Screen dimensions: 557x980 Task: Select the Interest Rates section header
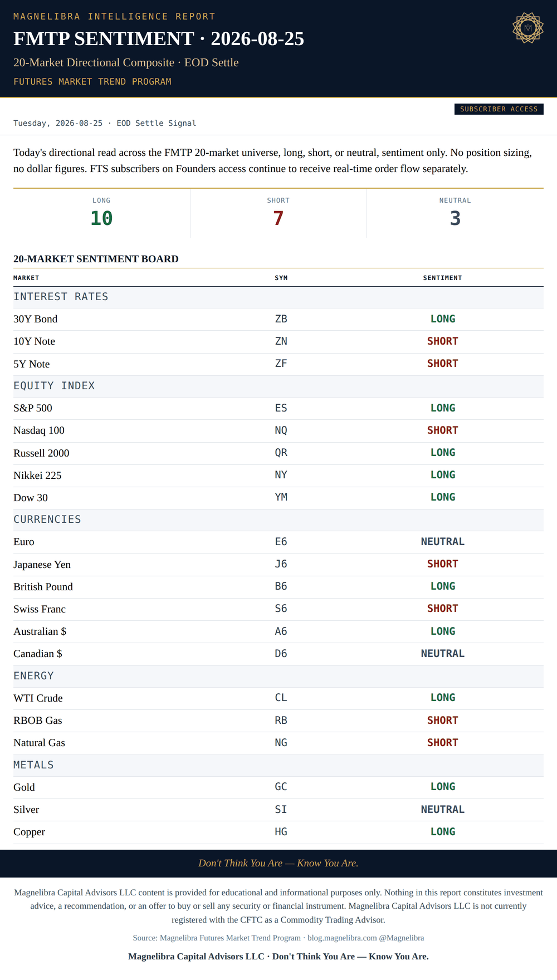coord(278,297)
